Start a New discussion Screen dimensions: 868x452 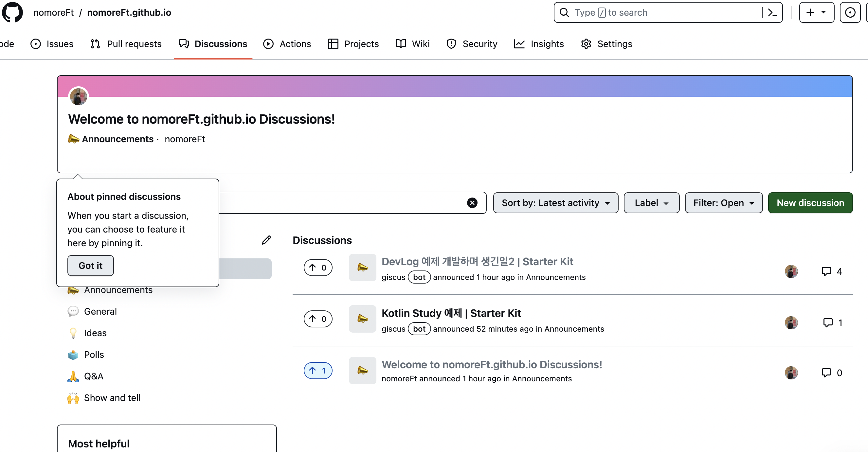coord(810,203)
